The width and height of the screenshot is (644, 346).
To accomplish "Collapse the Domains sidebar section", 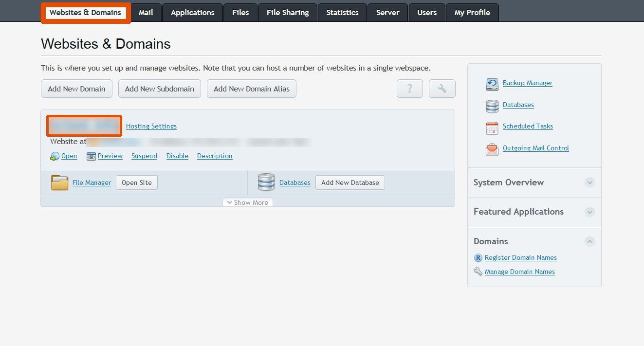I will [589, 241].
